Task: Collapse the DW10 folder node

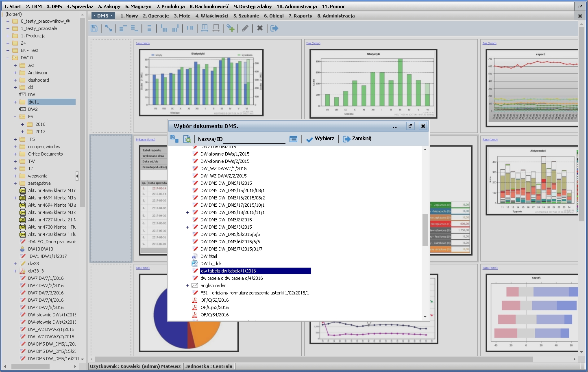Action: click(8, 58)
